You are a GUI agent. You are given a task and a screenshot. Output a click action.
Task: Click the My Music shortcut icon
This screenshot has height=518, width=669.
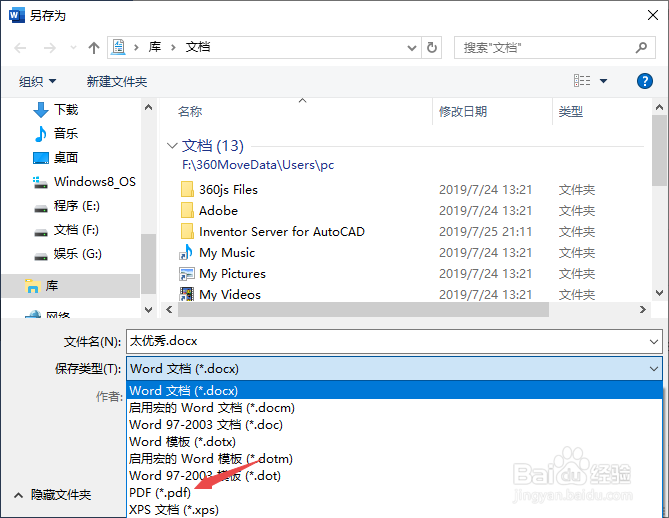(186, 252)
